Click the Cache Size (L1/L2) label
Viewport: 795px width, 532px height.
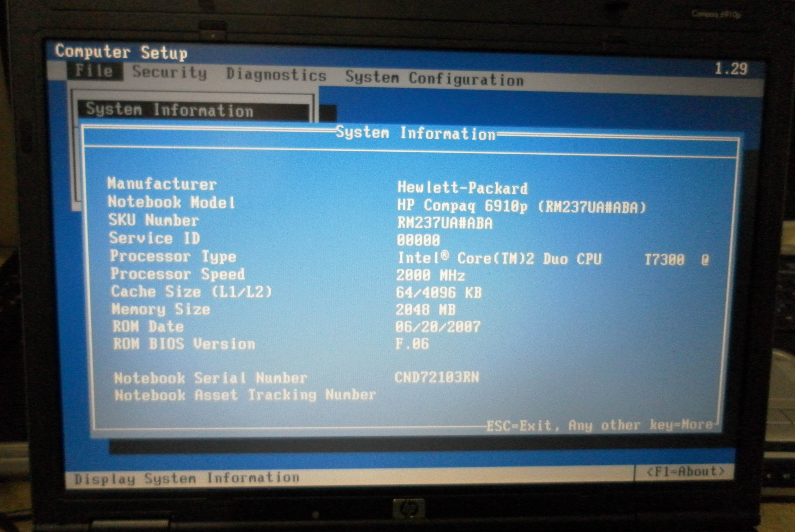tap(192, 292)
